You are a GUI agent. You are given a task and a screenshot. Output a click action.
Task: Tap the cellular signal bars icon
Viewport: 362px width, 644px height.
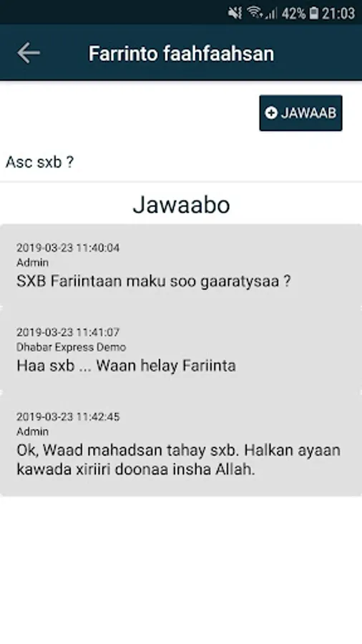[x=271, y=13]
